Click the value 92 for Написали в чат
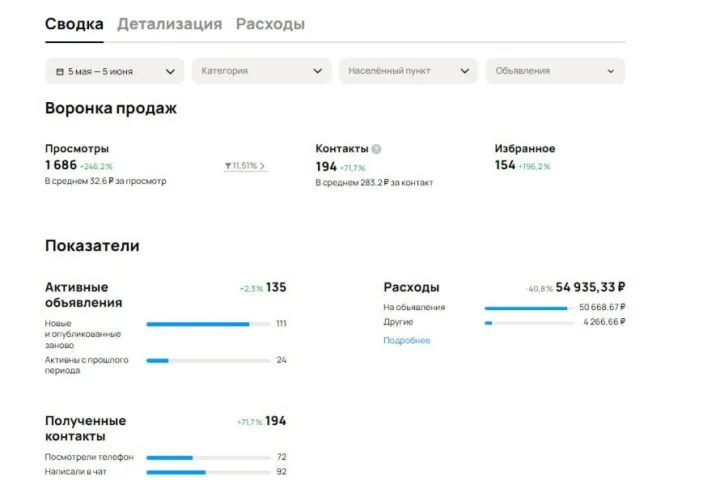 coord(281,472)
